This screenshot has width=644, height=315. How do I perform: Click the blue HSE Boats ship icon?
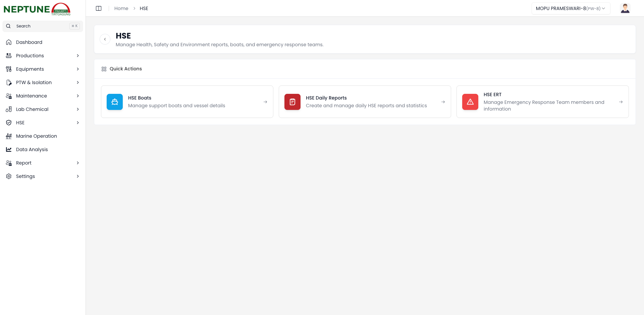115,102
